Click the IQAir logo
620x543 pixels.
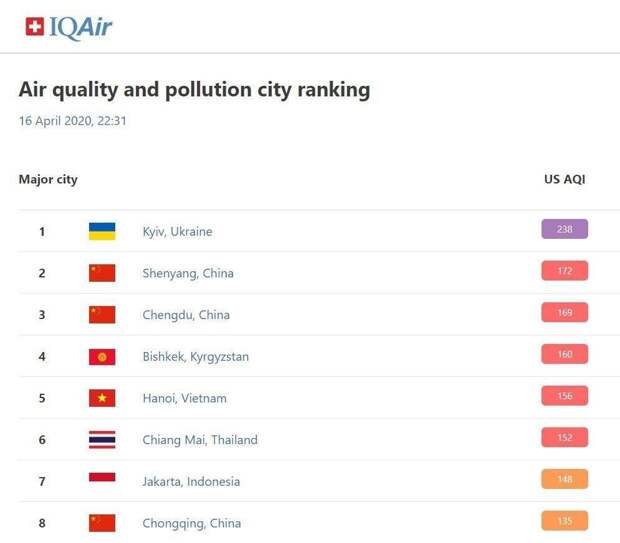69,28
